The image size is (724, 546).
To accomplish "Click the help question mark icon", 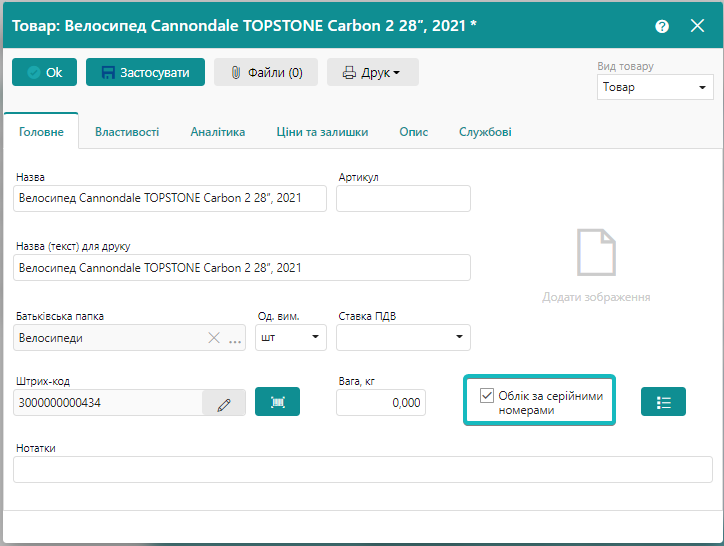I will pyautogui.click(x=662, y=26).
